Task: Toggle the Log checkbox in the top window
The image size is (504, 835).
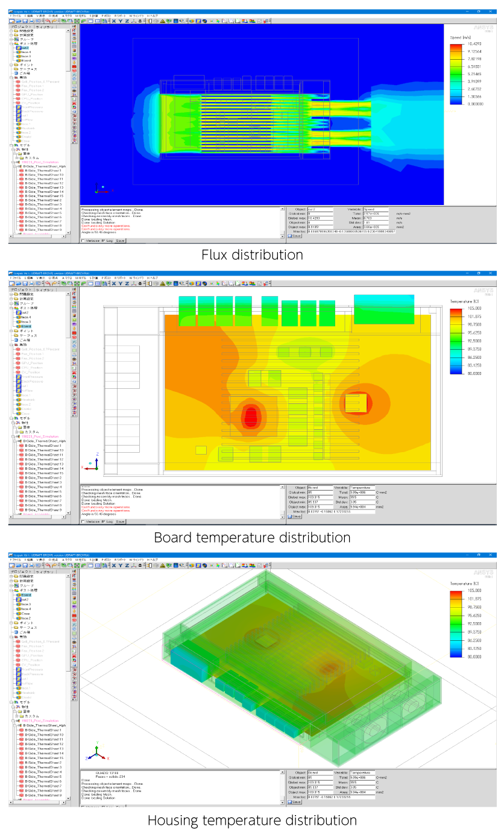Action: click(103, 241)
